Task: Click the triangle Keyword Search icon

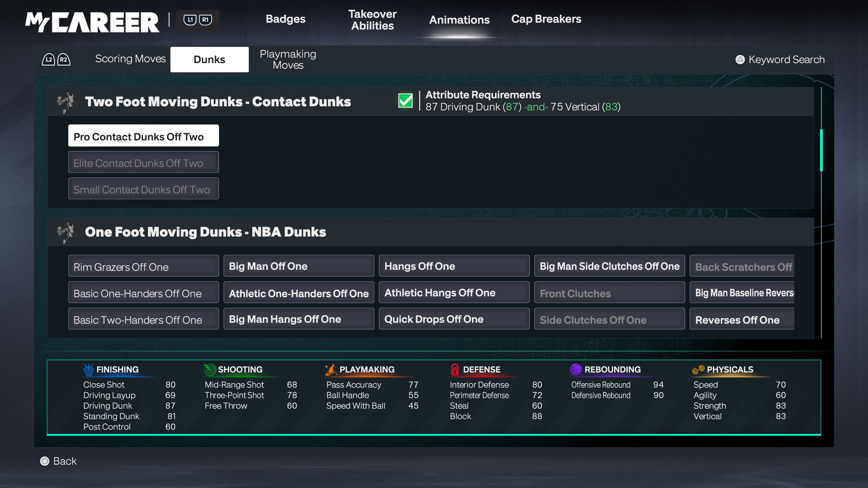Action: click(x=740, y=60)
